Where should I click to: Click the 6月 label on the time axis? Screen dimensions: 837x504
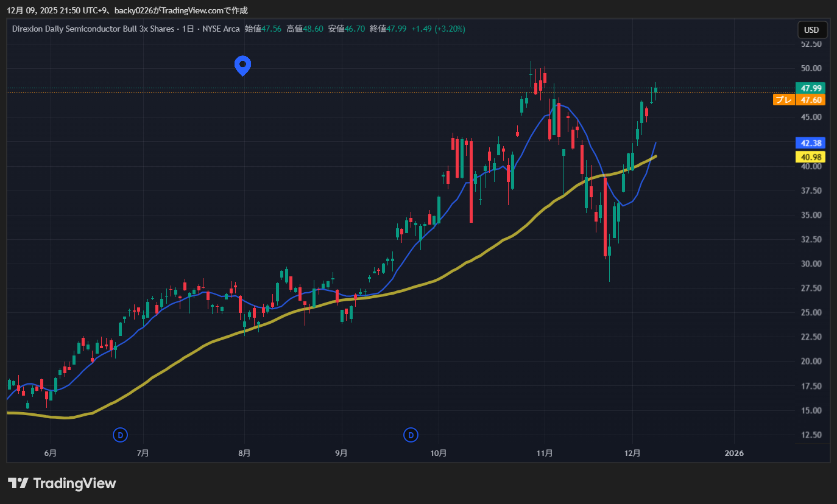tap(51, 453)
